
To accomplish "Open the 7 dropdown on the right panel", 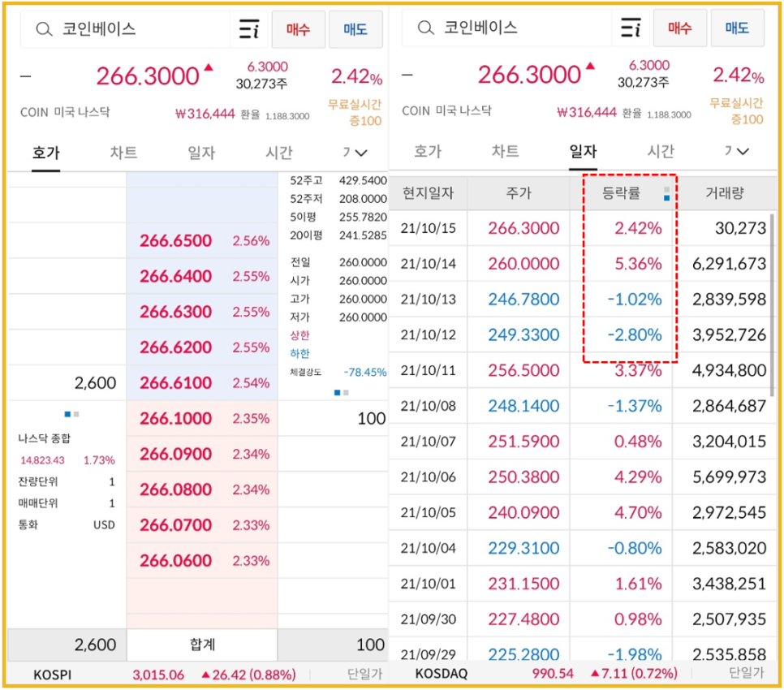I will coord(736,153).
